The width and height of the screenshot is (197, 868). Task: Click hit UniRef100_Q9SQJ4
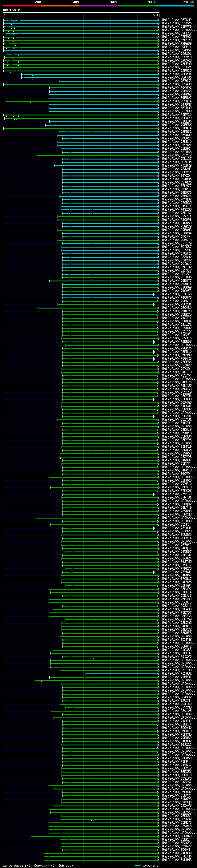[x=177, y=101]
